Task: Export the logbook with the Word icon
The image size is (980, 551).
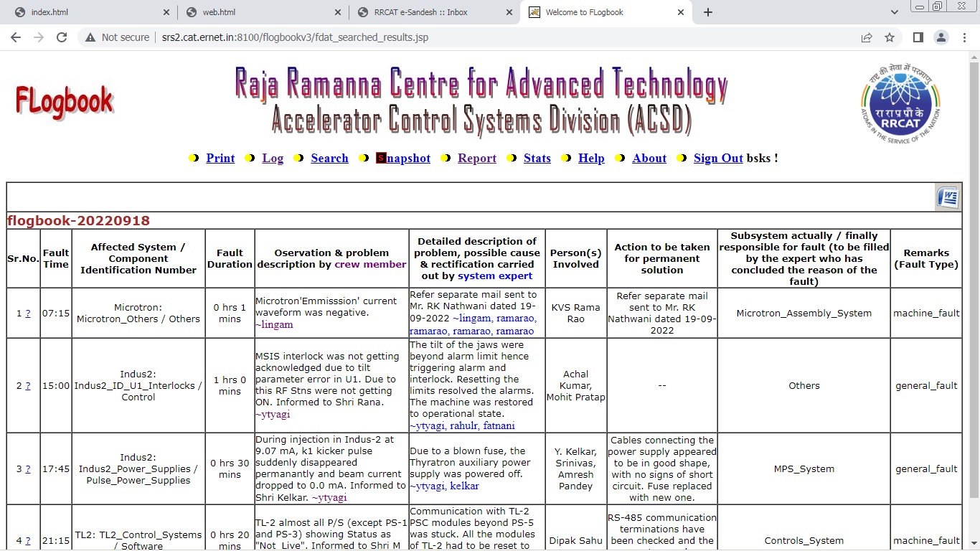Action: [948, 197]
